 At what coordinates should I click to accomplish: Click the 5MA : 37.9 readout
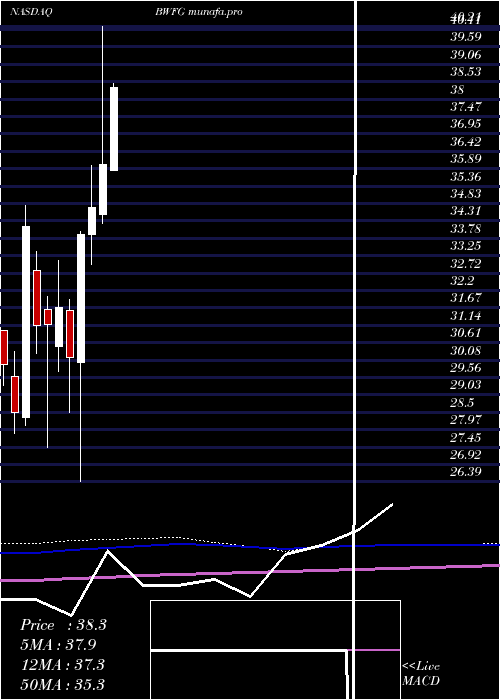pos(58,645)
